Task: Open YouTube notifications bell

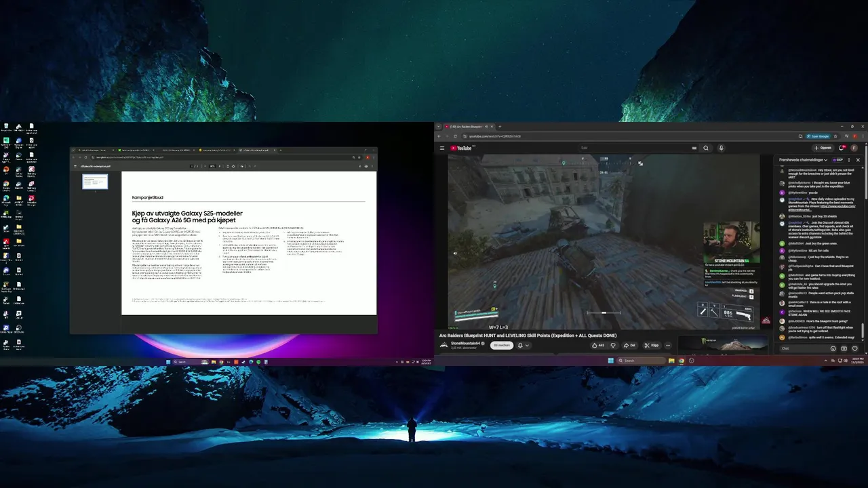Action: coord(842,148)
